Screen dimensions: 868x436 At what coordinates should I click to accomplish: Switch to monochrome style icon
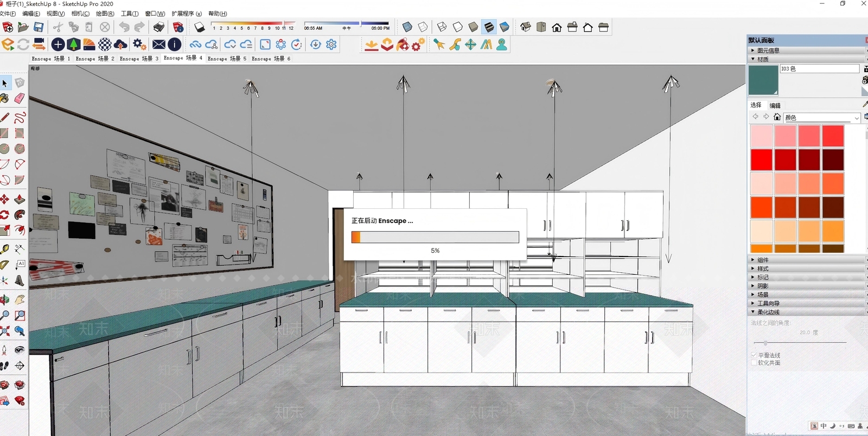click(x=505, y=27)
